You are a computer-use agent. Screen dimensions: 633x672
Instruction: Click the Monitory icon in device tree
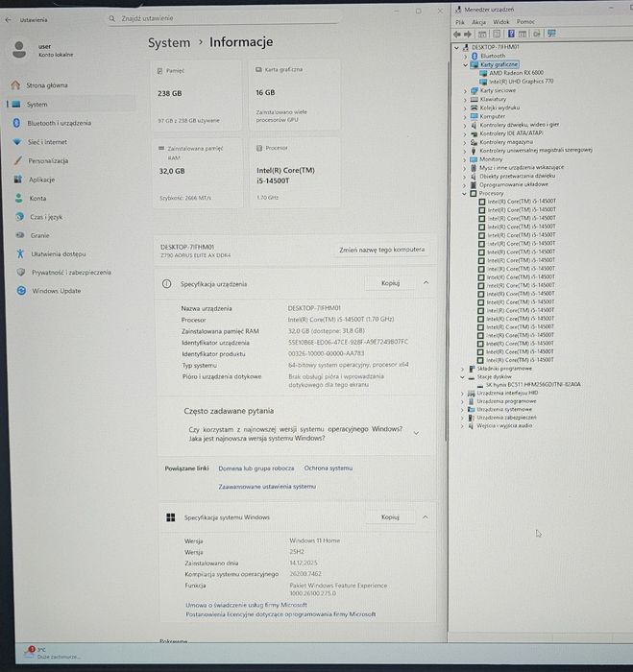pos(474,159)
